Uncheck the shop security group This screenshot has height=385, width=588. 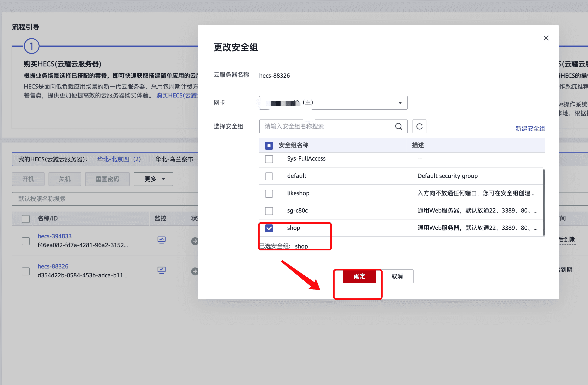(x=269, y=228)
